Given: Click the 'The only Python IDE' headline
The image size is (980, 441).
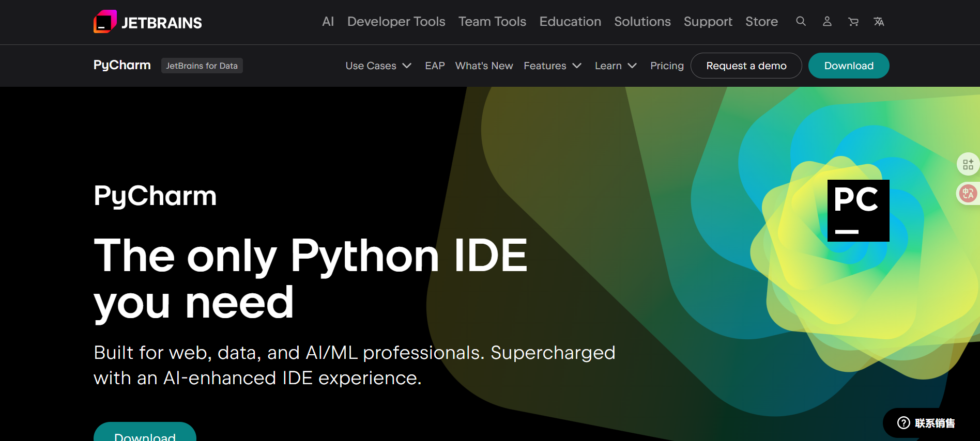Looking at the screenshot, I should click(310, 278).
